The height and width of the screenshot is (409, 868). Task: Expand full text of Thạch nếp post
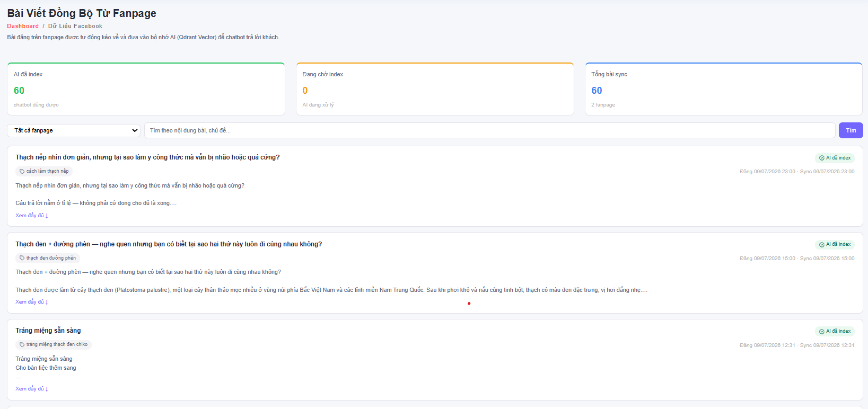(x=32, y=216)
